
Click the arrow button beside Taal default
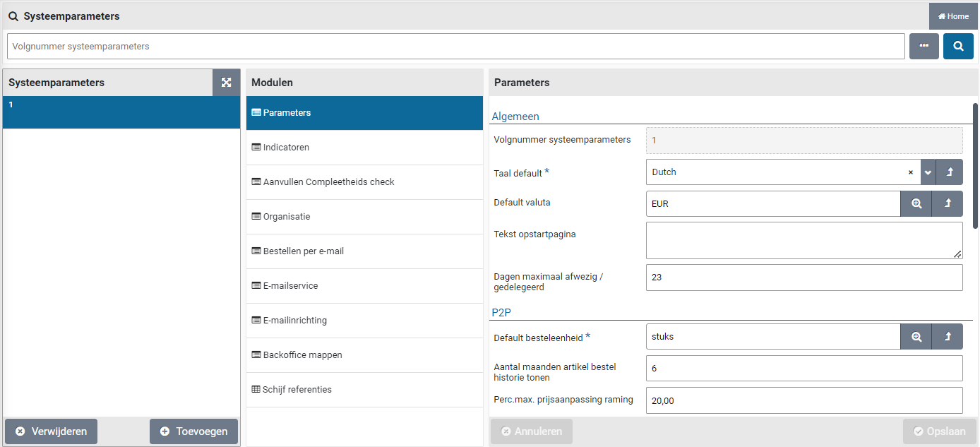coord(949,172)
